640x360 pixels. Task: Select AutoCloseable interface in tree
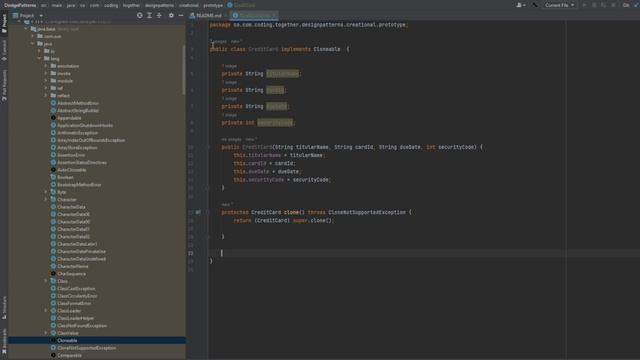coord(71,170)
